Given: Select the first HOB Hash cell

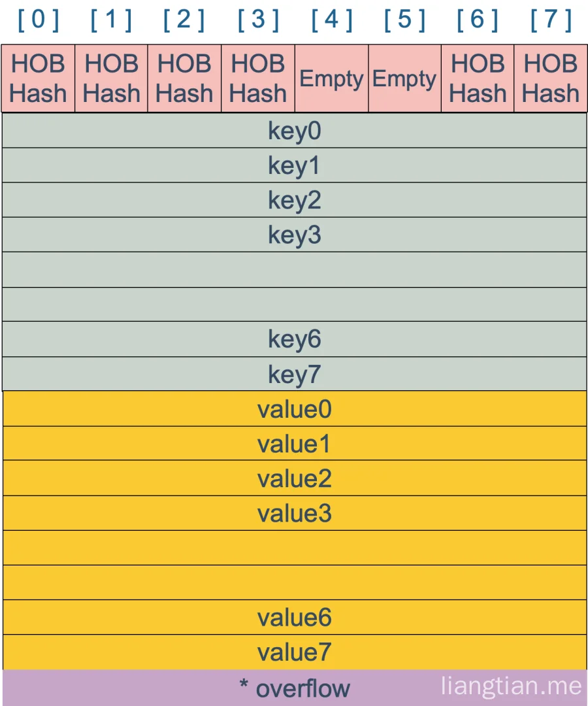Looking at the screenshot, I should tap(39, 78).
